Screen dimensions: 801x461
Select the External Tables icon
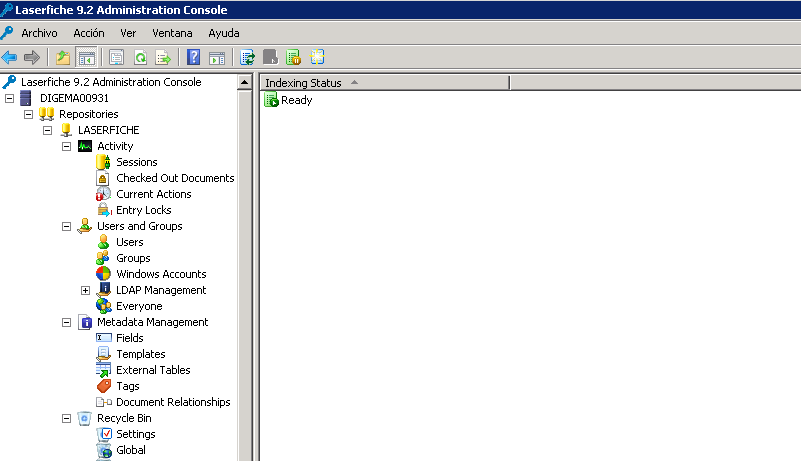(x=103, y=370)
